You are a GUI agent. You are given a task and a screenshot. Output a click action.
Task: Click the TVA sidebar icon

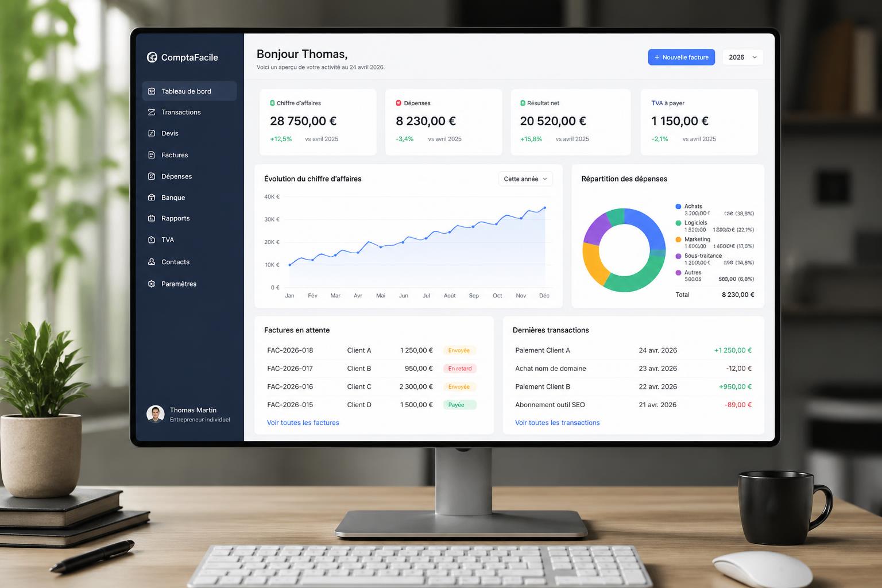point(152,240)
